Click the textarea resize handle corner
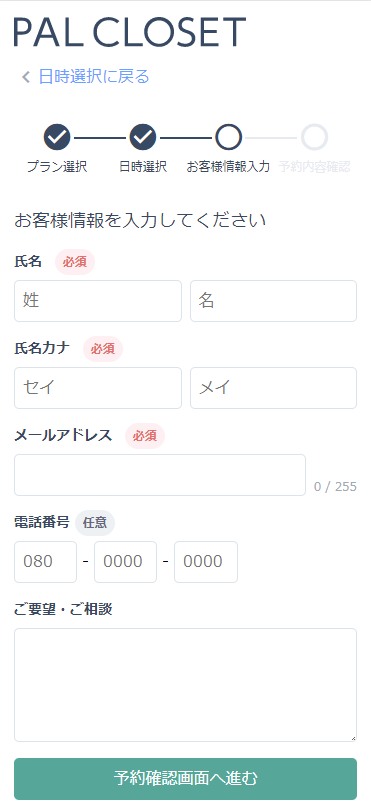This screenshot has height=809, width=371. 353,738
